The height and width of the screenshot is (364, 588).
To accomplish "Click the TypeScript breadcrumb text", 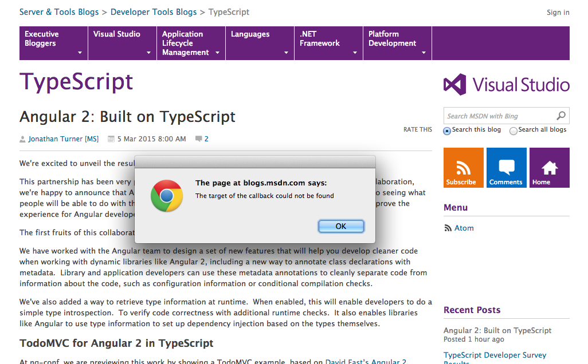I will pyautogui.click(x=229, y=12).
